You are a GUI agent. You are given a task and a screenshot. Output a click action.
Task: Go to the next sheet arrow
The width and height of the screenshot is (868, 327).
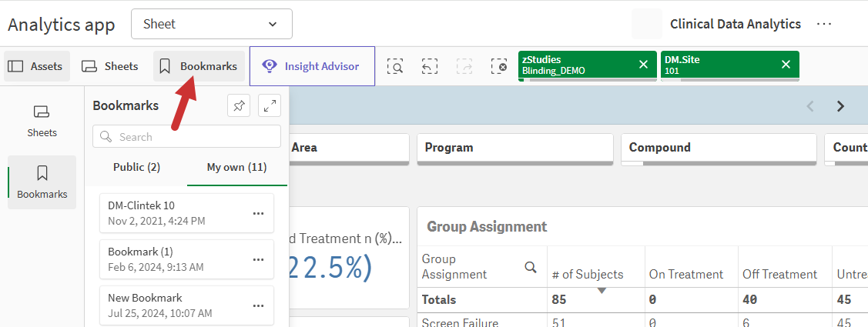point(840,106)
